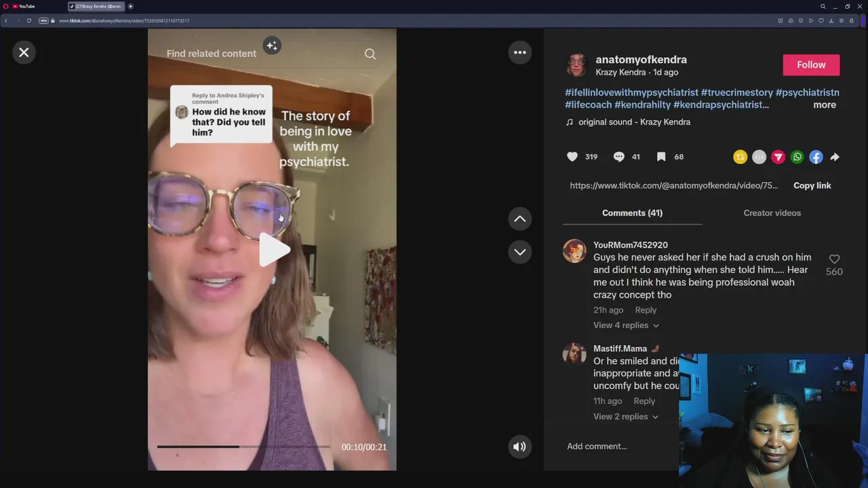Open a new browser tab

tap(130, 6)
